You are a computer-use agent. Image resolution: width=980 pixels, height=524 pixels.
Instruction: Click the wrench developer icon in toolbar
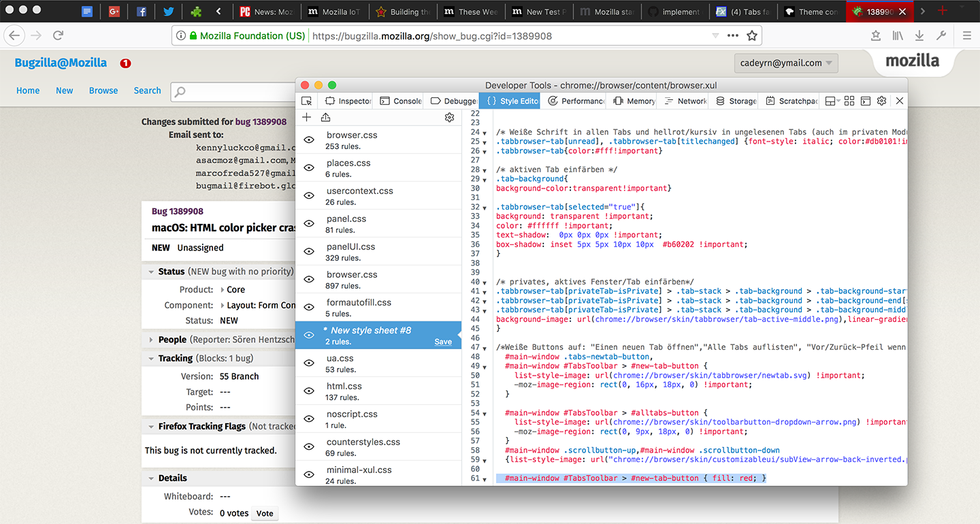pyautogui.click(x=941, y=35)
